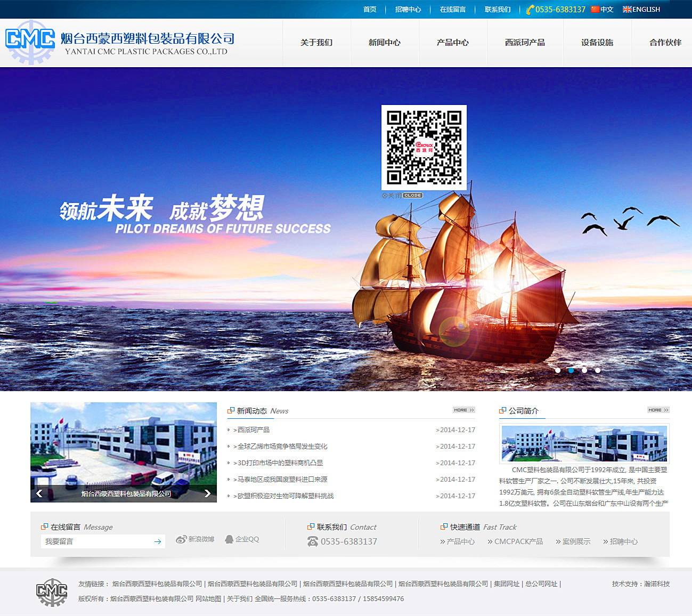The width and height of the screenshot is (692, 616).
Task: Select the fourth banner slide dot
Action: click(598, 370)
